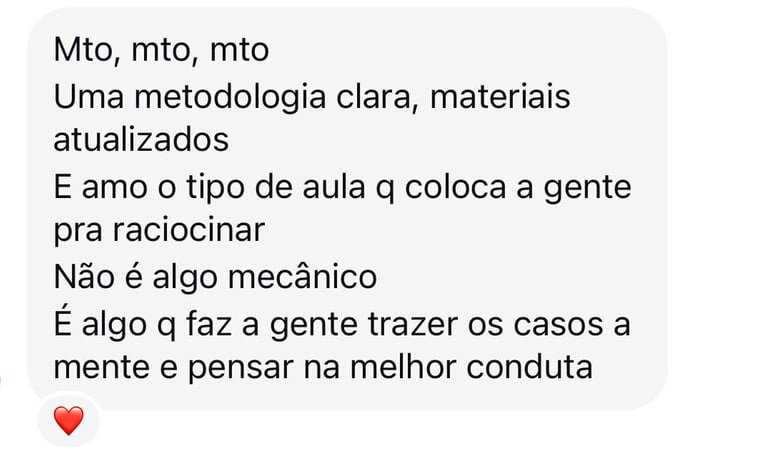Click the word "materiais" in the message
Image resolution: width=768 pixels, height=459 pixels.
pos(500,96)
